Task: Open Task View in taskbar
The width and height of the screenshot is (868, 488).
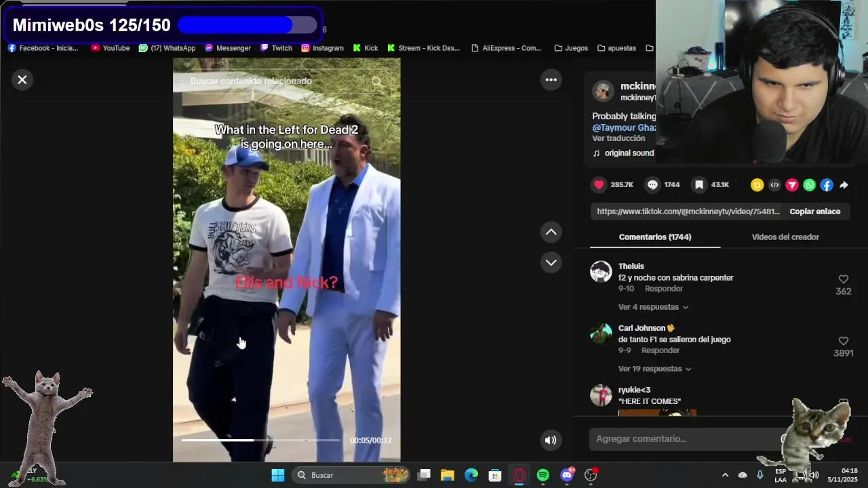Action: (425, 475)
